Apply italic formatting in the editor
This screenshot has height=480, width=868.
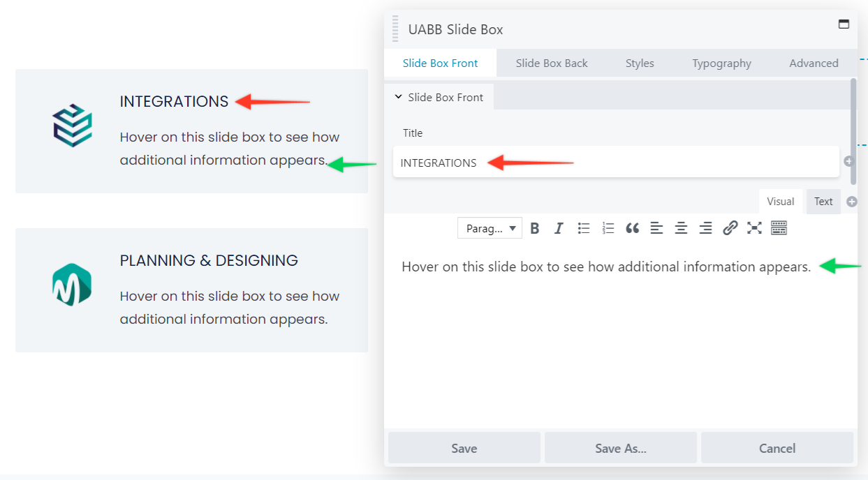coord(559,228)
